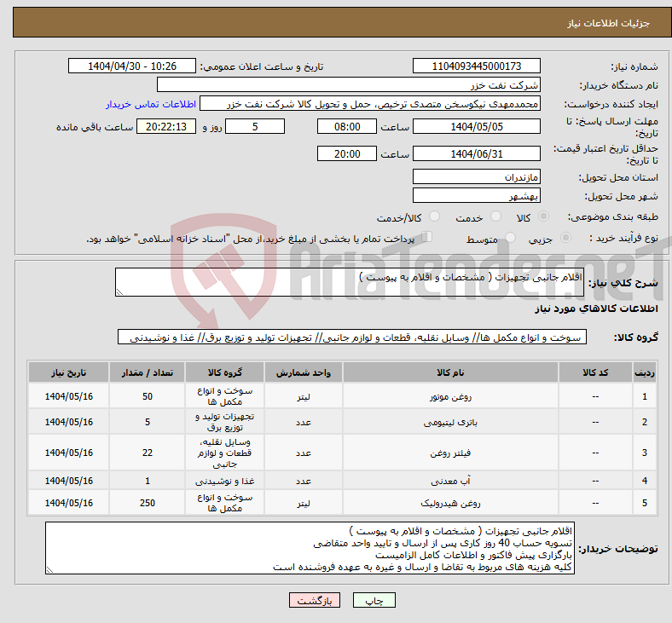Click the توضیحات خریدار text area
This screenshot has width=672, height=623.
(310, 548)
